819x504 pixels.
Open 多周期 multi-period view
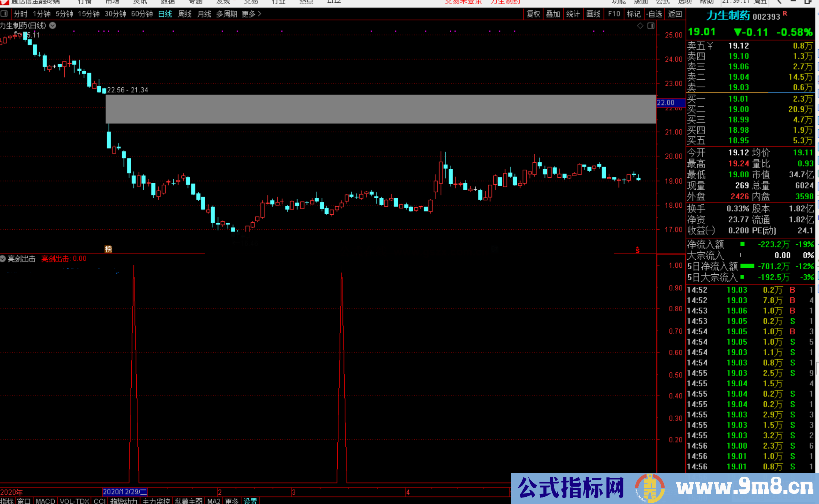(226, 14)
